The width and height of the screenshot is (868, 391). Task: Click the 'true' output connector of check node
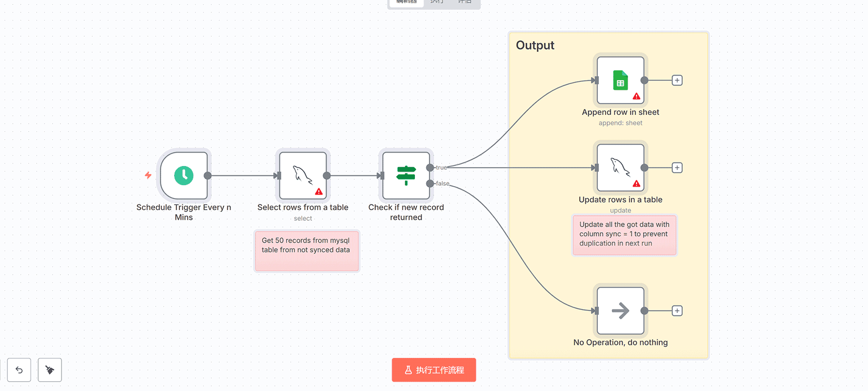click(x=430, y=168)
